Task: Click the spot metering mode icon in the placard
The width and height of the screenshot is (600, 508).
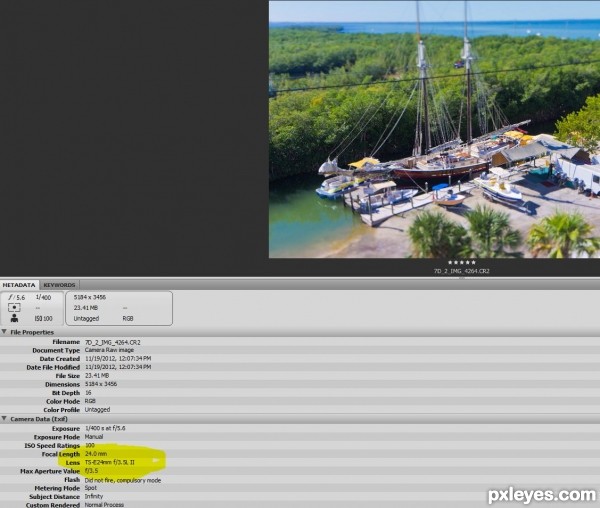Action: click(x=14, y=308)
